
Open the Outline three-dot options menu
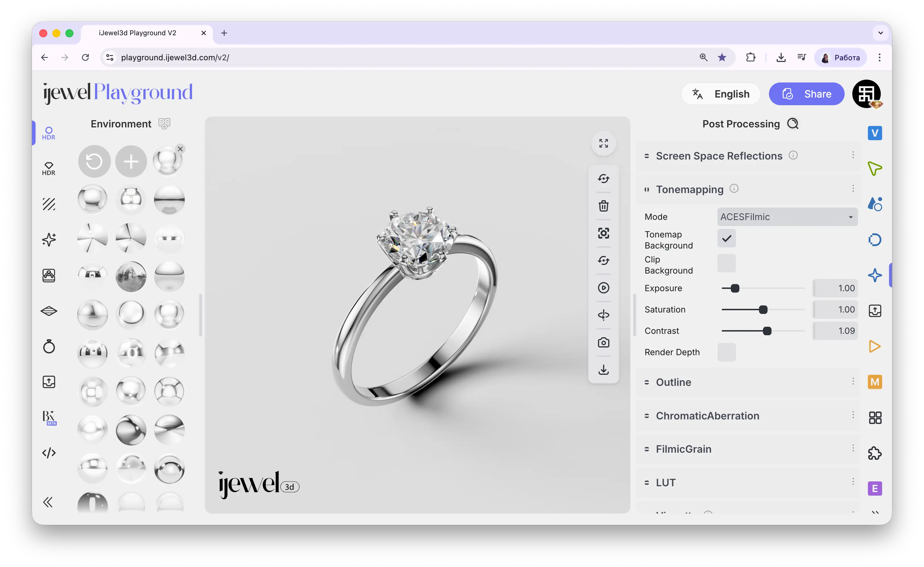853,381
